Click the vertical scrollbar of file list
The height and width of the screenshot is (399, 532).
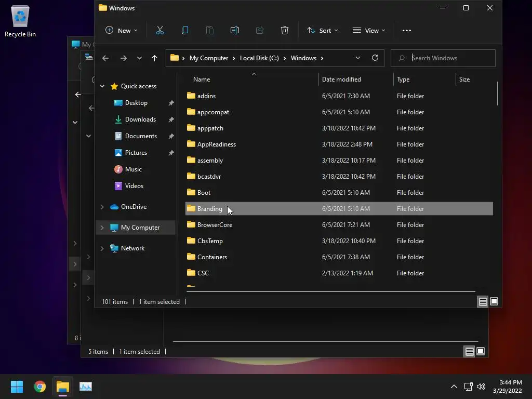click(x=497, y=94)
